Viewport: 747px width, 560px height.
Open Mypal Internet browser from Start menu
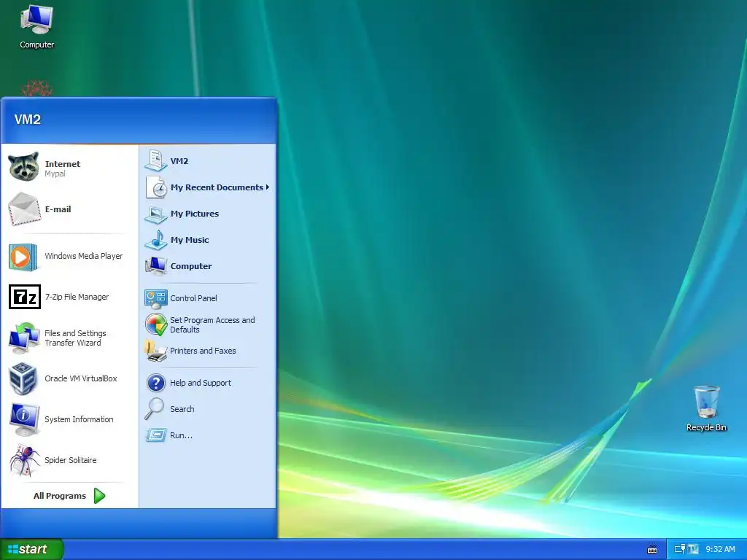[x=69, y=168]
